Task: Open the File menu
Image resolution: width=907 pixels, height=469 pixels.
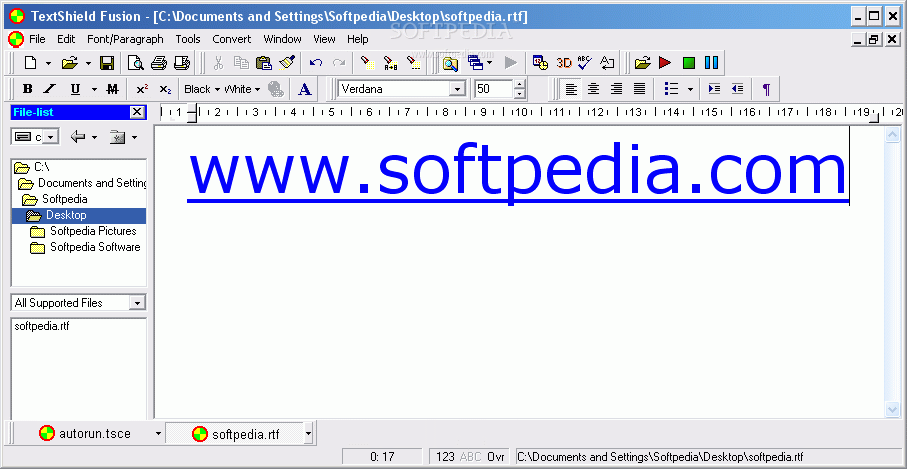Action: 37,39
